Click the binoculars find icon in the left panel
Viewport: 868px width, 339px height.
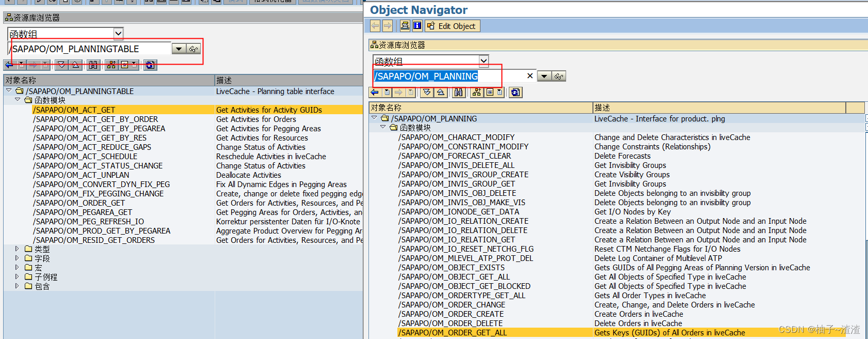[93, 65]
